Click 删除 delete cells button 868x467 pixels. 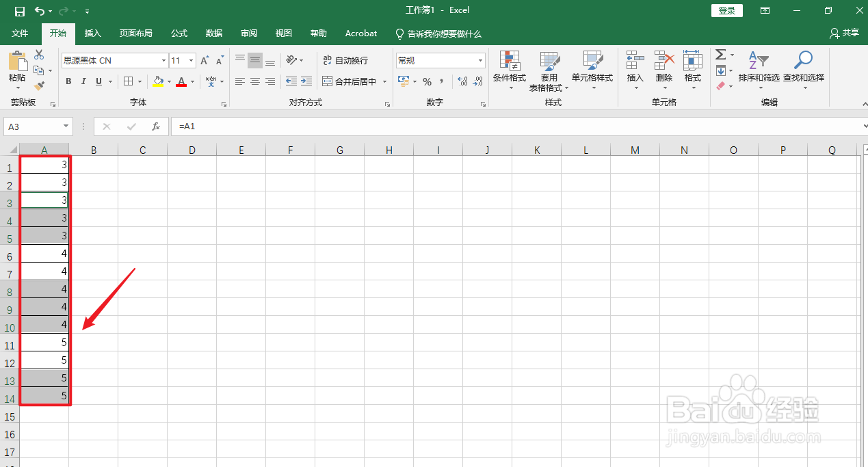[x=664, y=70]
